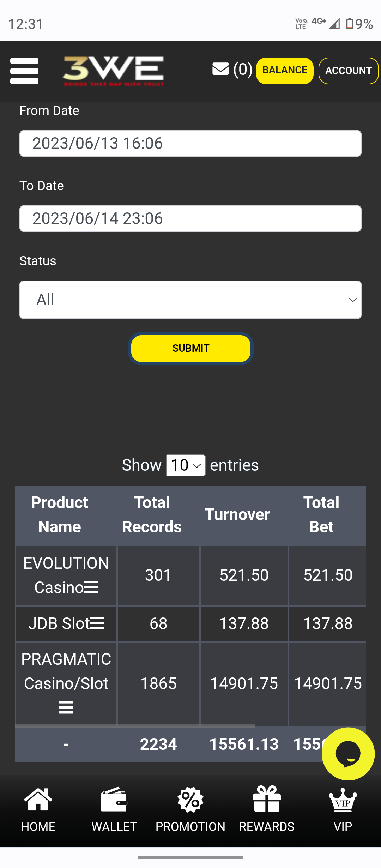Edit the To Date field

point(190,218)
